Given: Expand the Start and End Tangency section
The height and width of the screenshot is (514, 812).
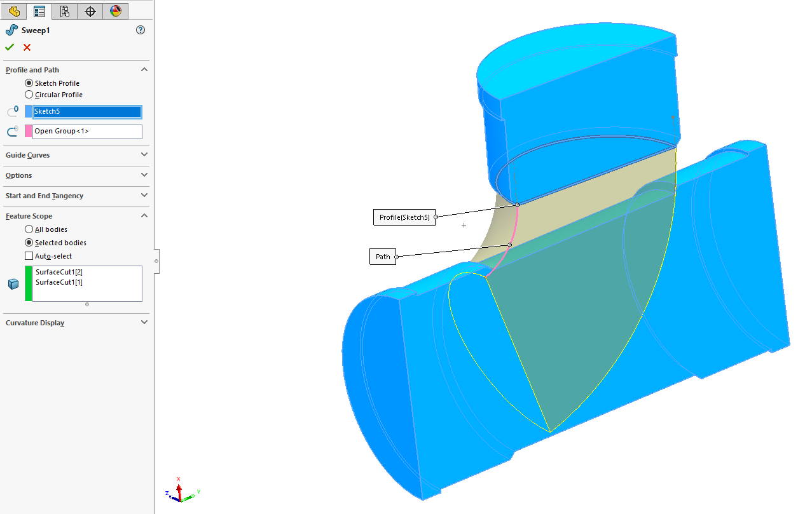Looking at the screenshot, I should tap(144, 196).
